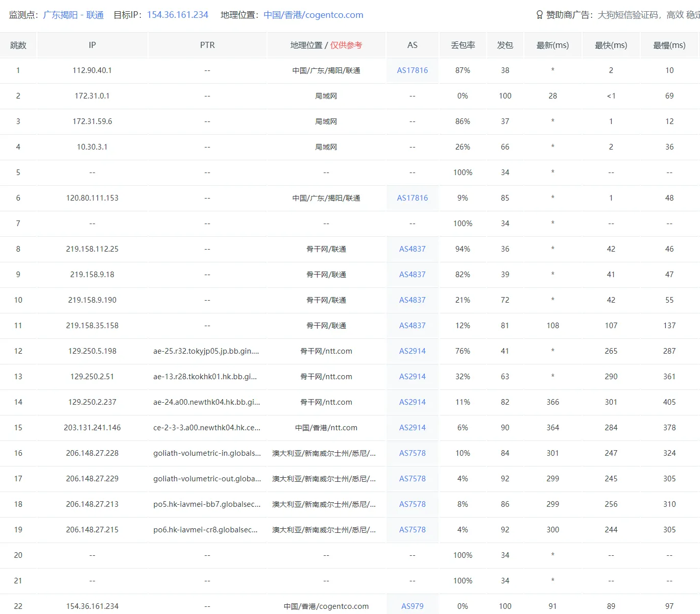This screenshot has width=700, height=614.
Task: Click the IP column header
Action: coord(92,45)
